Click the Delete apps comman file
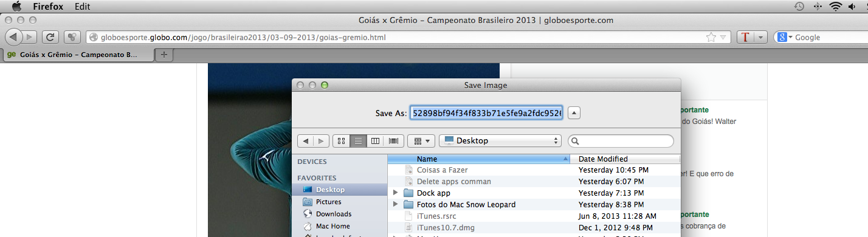Screen dimensions: 868x237 pyautogui.click(x=453, y=182)
